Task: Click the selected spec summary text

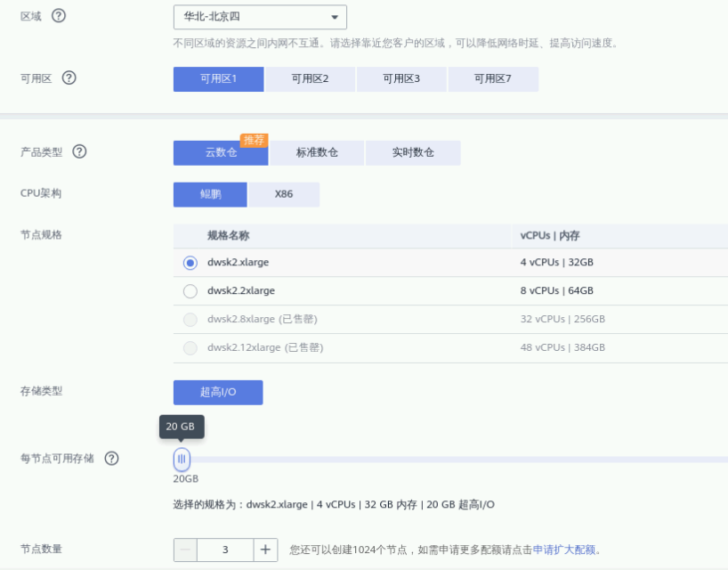Action: 334,504
